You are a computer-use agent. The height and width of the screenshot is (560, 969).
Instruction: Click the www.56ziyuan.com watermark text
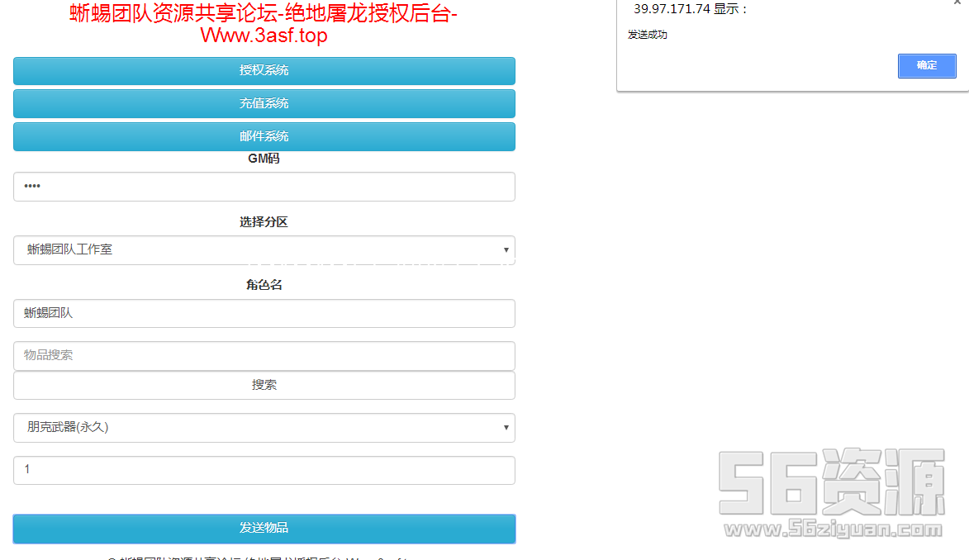click(x=831, y=529)
